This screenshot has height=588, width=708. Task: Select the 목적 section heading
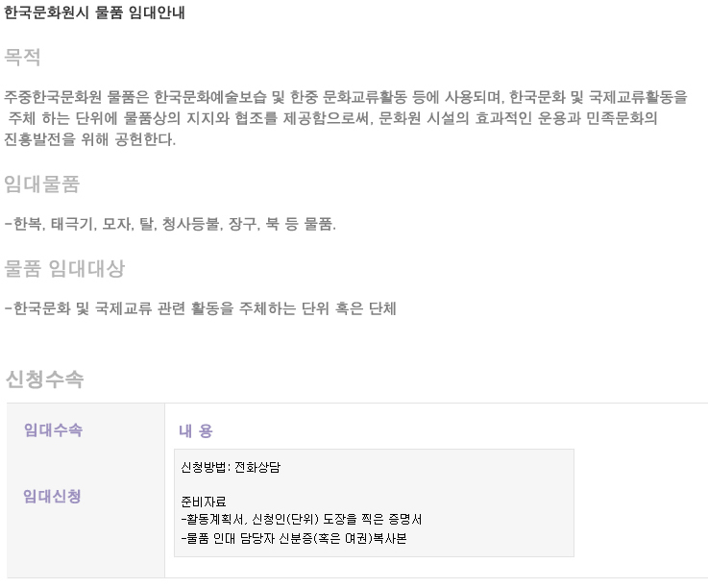(x=23, y=57)
